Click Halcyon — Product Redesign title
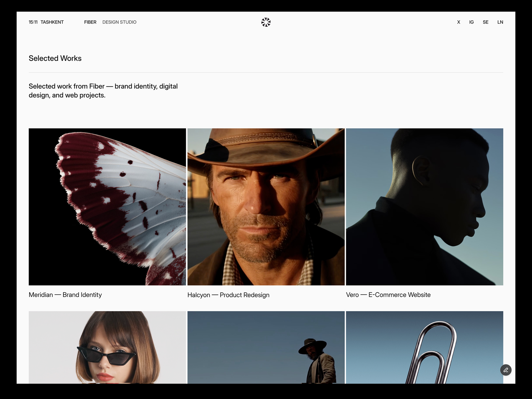Viewport: 532px width, 399px height. pos(228,295)
